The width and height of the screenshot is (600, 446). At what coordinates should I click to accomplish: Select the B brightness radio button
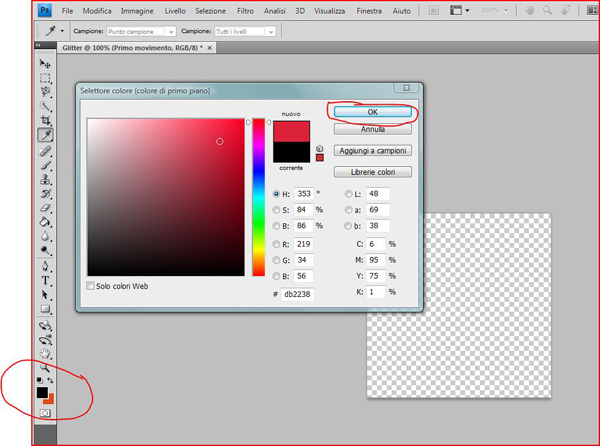[276, 226]
